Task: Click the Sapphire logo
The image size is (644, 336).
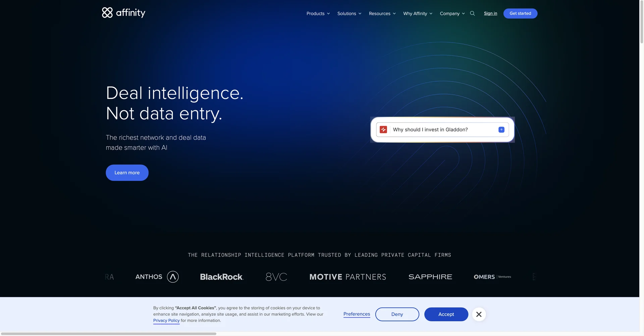Action: click(x=430, y=277)
